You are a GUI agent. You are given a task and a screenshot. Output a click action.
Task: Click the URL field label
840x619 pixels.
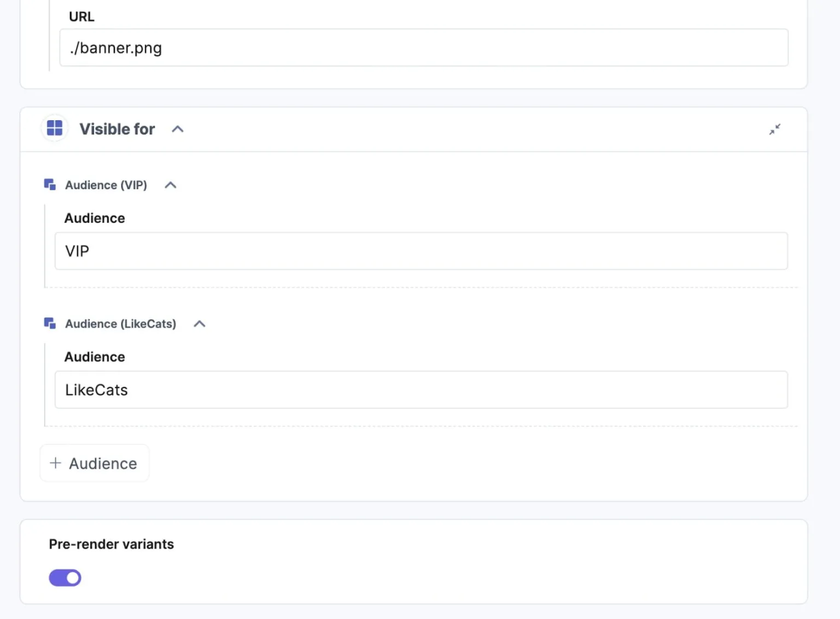click(x=81, y=16)
